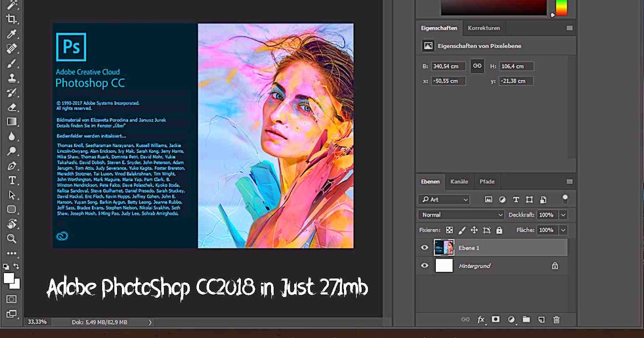Click the color hue spectrum strip

(x=561, y=7)
